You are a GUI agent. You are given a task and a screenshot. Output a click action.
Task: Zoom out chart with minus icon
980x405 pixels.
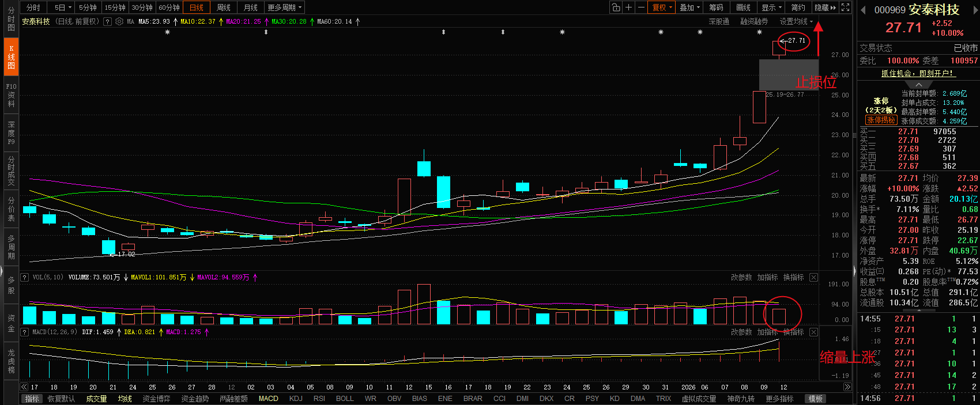click(641, 7)
